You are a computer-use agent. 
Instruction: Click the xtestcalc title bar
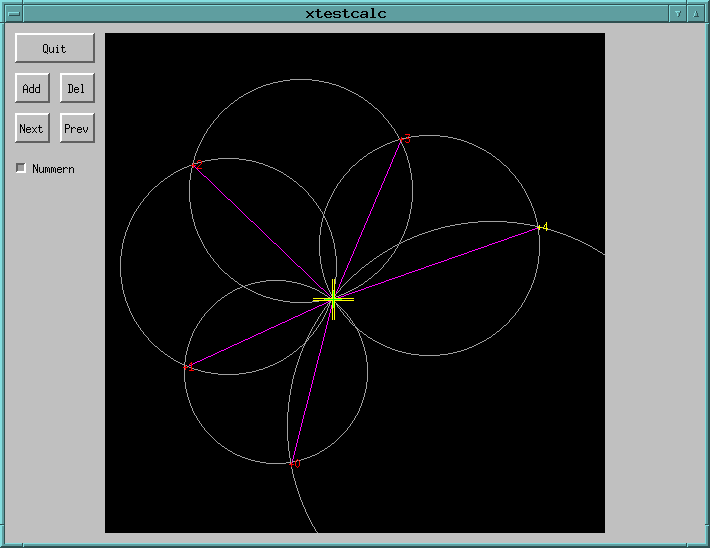pos(345,13)
